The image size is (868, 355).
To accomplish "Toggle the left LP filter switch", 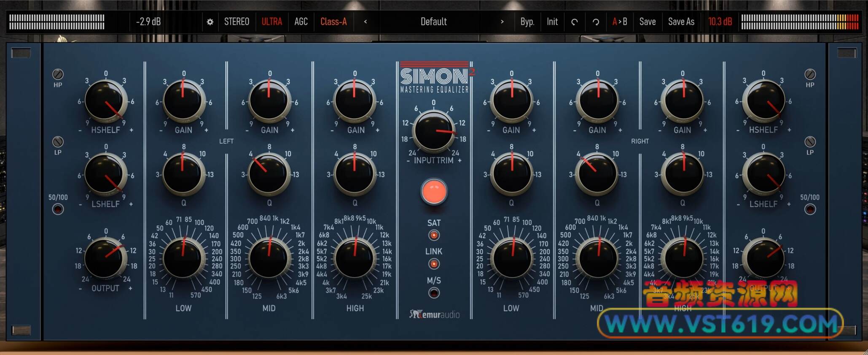I will [x=58, y=141].
